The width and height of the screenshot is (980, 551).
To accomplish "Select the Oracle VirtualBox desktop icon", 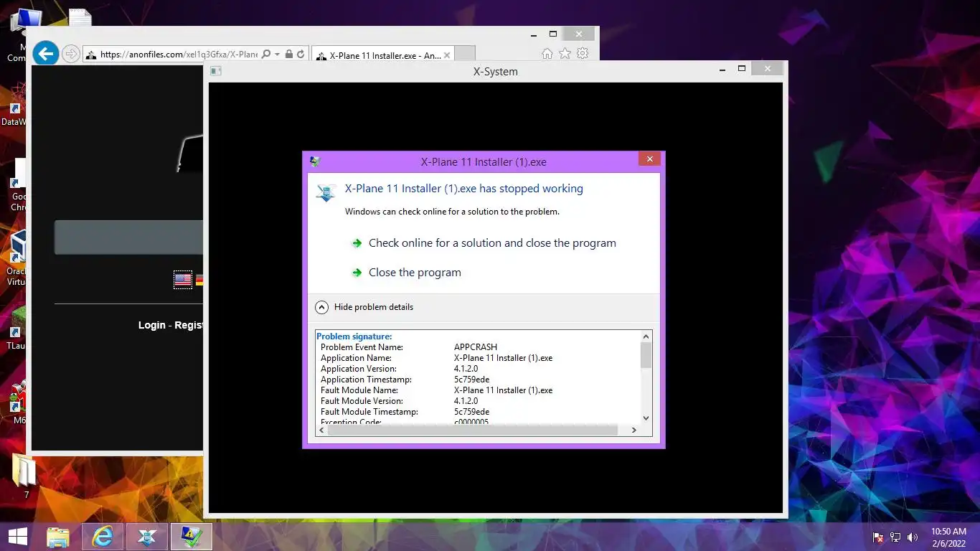I will point(17,258).
